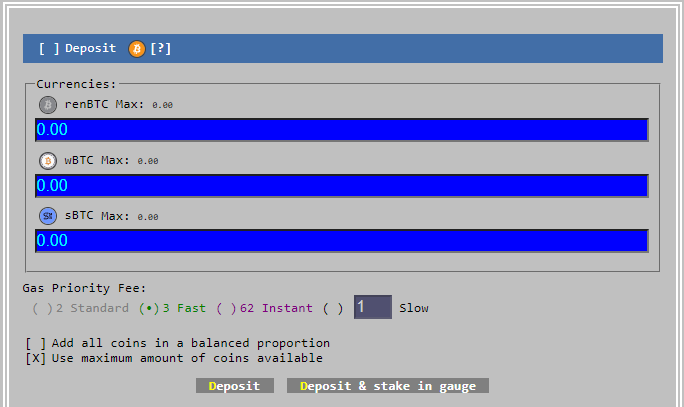This screenshot has width=684, height=407.
Task: Open the [?] help link in header
Action: [161, 48]
